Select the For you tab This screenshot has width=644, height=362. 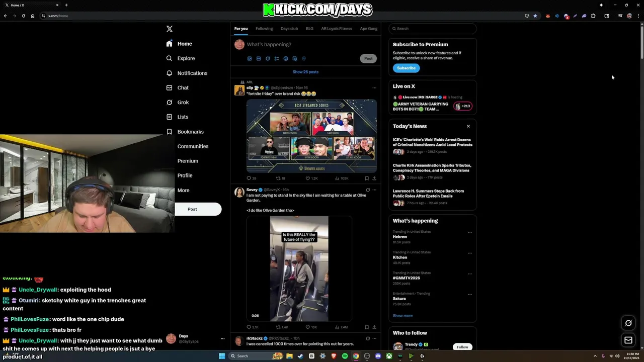[241, 29]
